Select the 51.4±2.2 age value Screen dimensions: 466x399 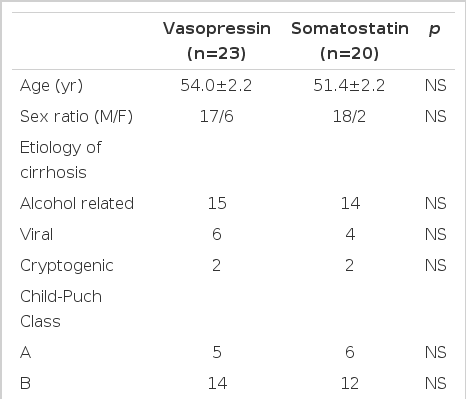point(349,85)
